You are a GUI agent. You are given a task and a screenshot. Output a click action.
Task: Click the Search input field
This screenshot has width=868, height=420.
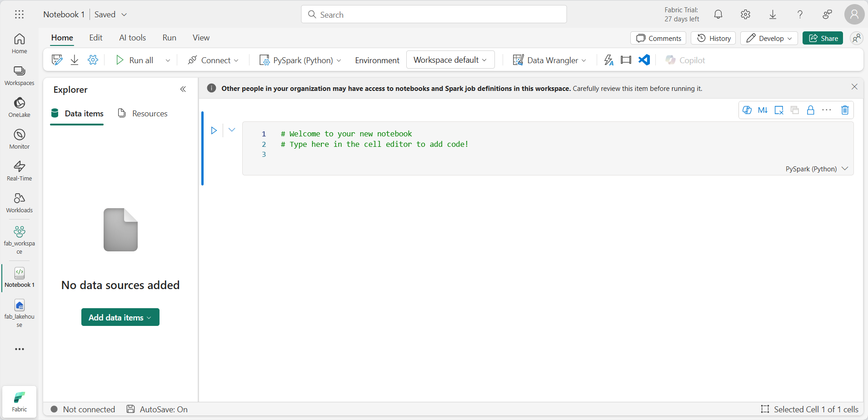[x=434, y=14]
